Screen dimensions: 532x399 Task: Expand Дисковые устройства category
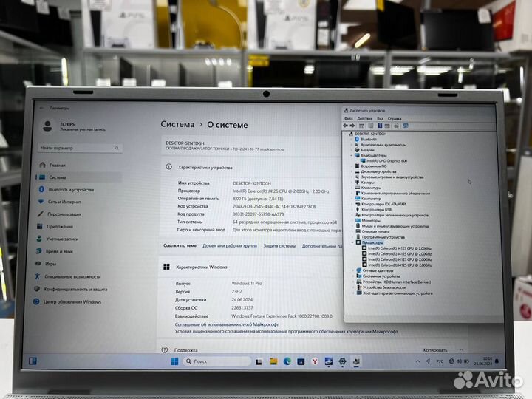pyautogui.click(x=352, y=171)
